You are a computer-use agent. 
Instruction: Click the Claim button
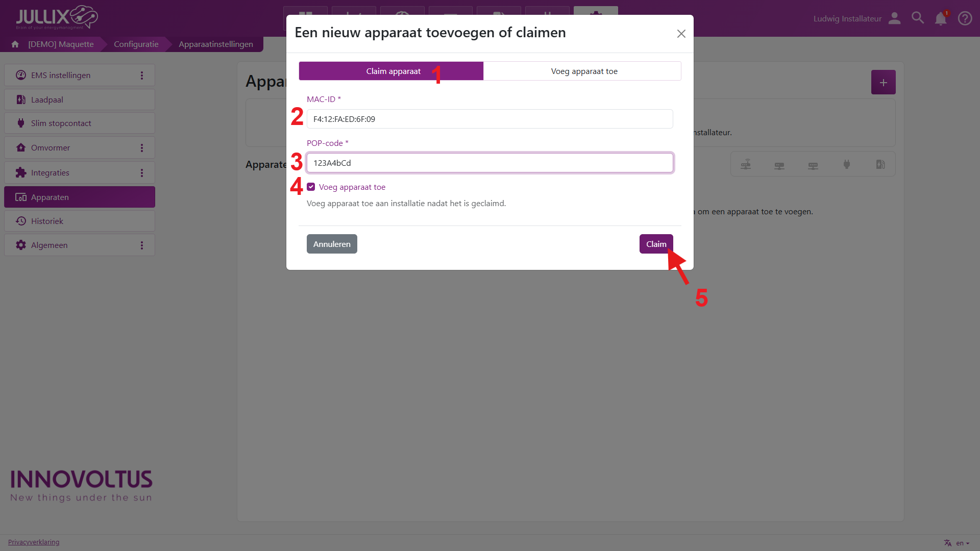click(x=656, y=244)
